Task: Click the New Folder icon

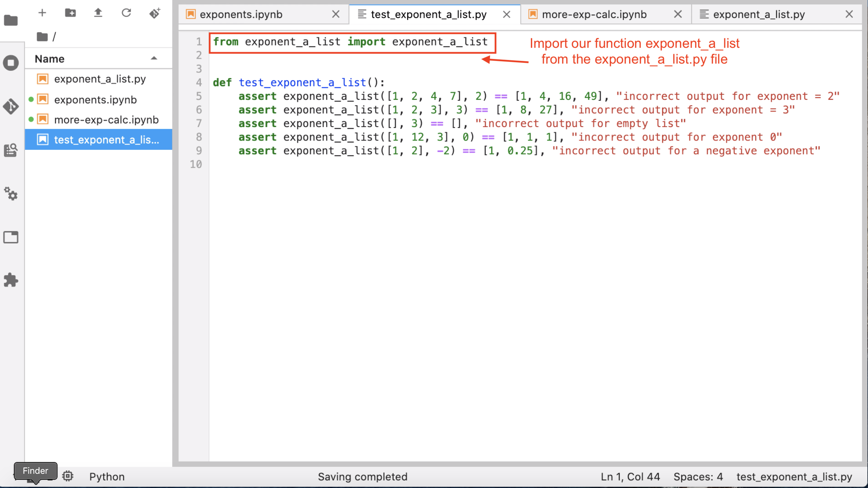Action: (70, 13)
